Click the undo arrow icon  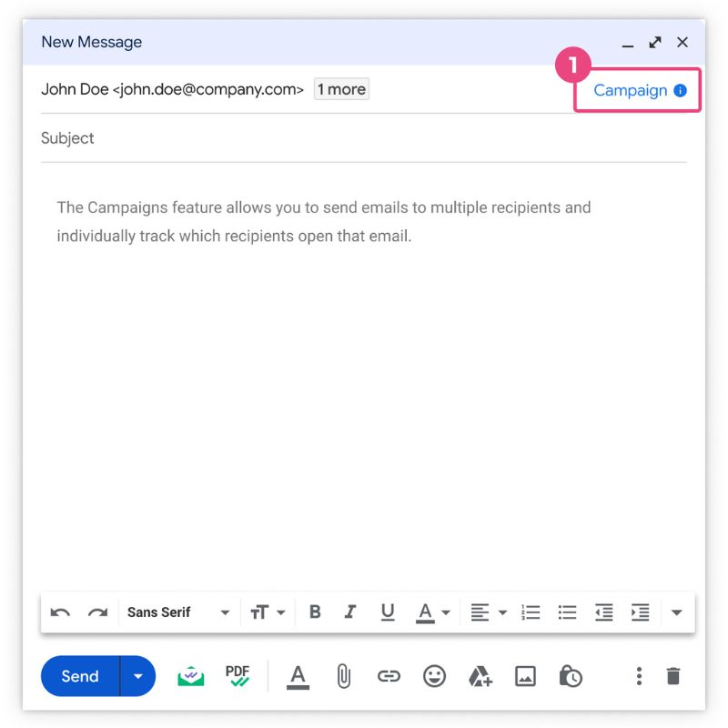[60, 612]
